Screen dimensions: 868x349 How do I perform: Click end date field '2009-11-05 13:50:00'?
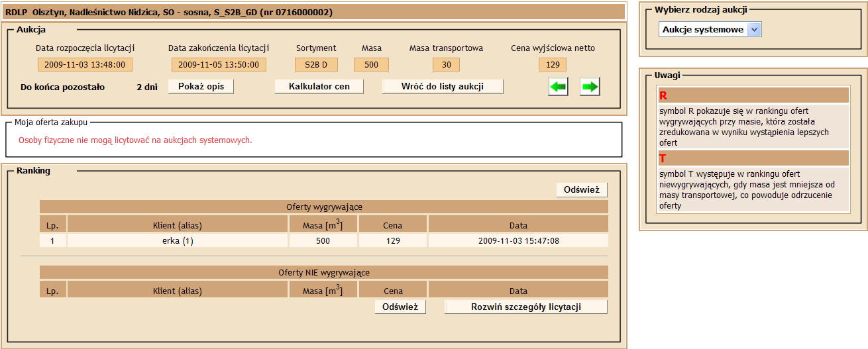point(219,65)
